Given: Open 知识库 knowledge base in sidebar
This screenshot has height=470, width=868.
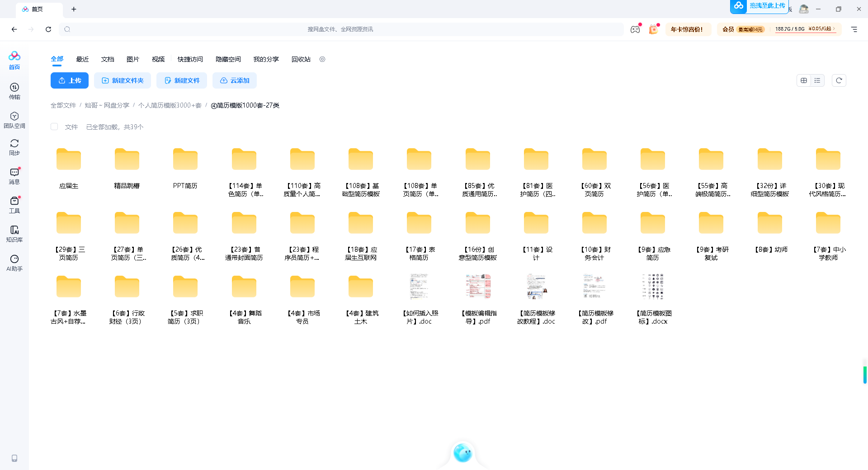Looking at the screenshot, I should coord(14,234).
